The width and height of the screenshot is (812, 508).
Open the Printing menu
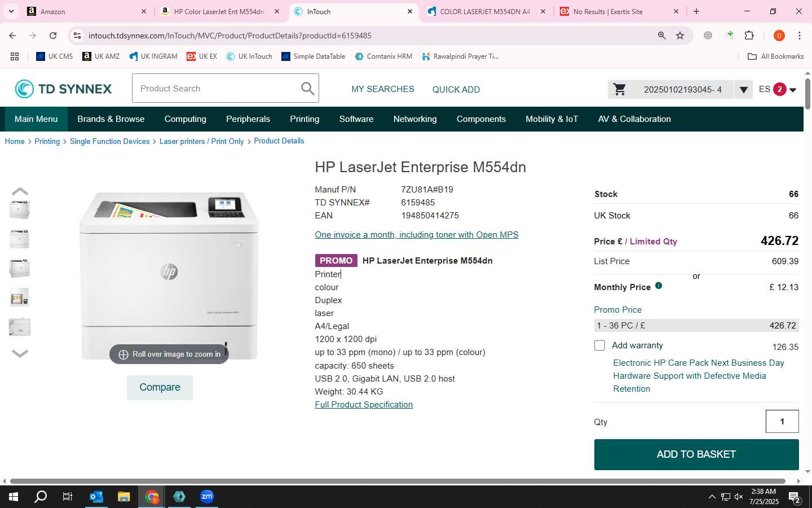point(304,119)
